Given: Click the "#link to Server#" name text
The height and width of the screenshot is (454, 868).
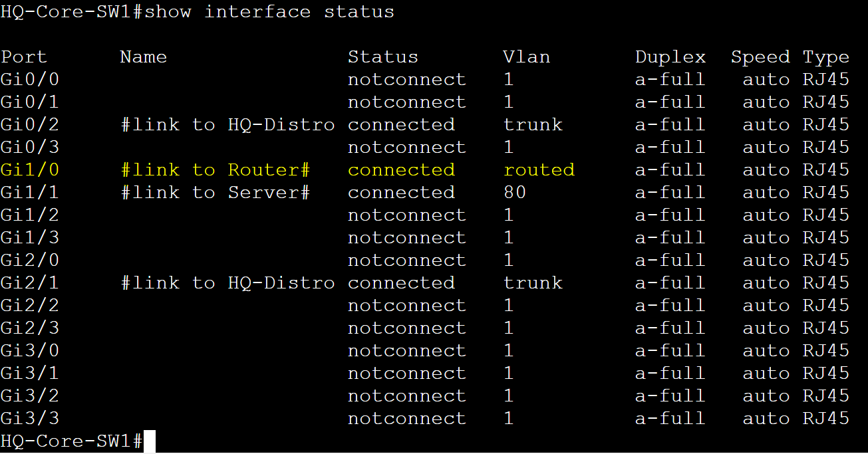Looking at the screenshot, I should click(x=216, y=192).
